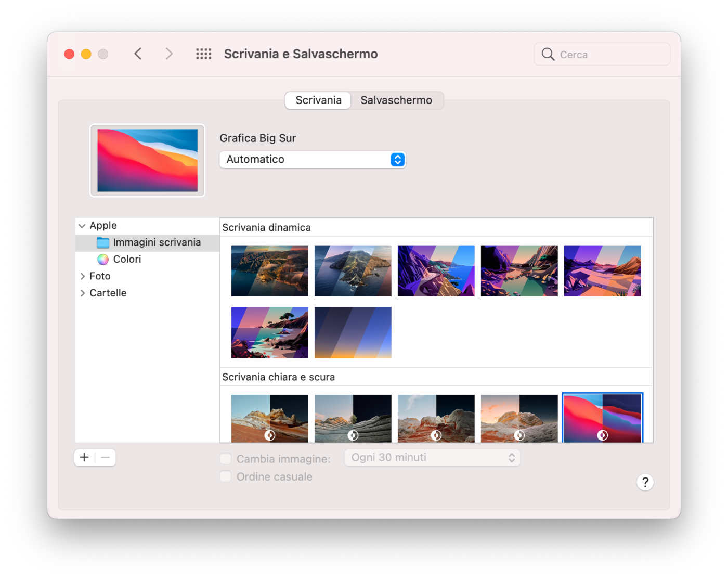Click the back navigation arrow
Image resolution: width=728 pixels, height=581 pixels.
138,54
